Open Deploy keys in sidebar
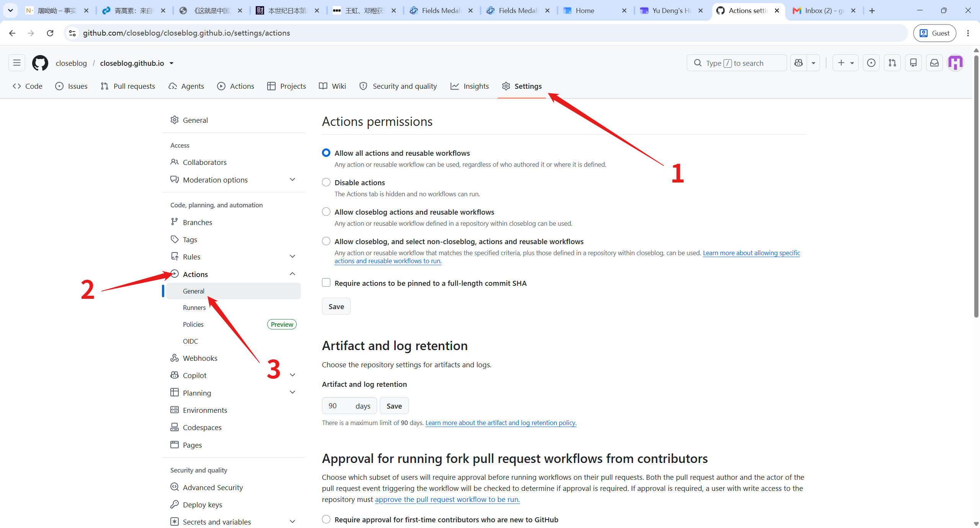The image size is (980, 528). (234, 505)
